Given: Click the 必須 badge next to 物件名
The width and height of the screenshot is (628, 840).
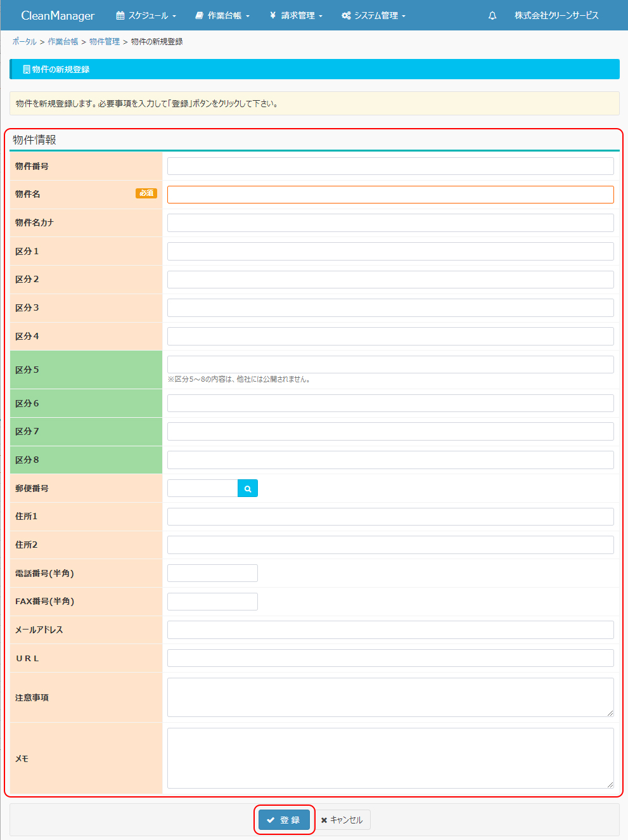Looking at the screenshot, I should point(146,193).
